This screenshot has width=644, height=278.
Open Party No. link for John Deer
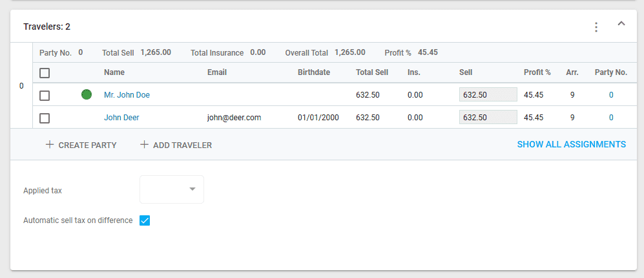click(x=611, y=118)
